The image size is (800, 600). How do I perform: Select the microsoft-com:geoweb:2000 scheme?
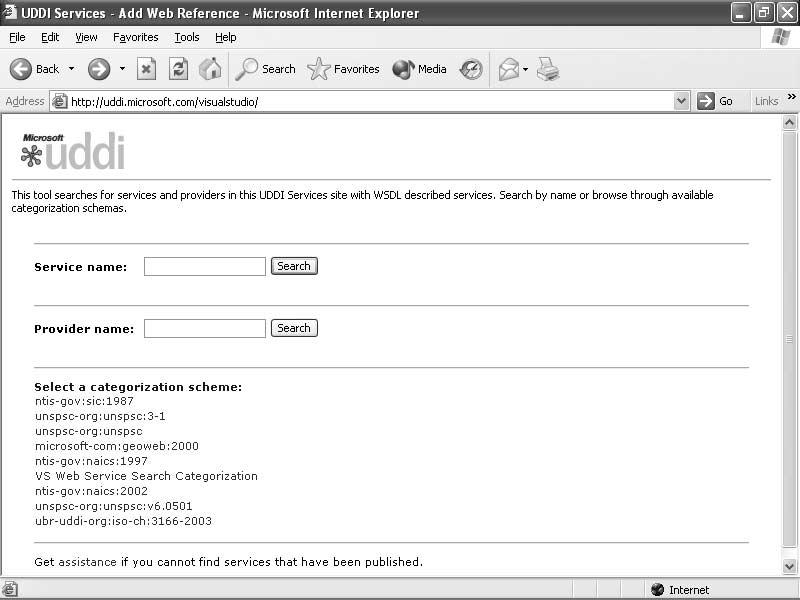point(117,446)
